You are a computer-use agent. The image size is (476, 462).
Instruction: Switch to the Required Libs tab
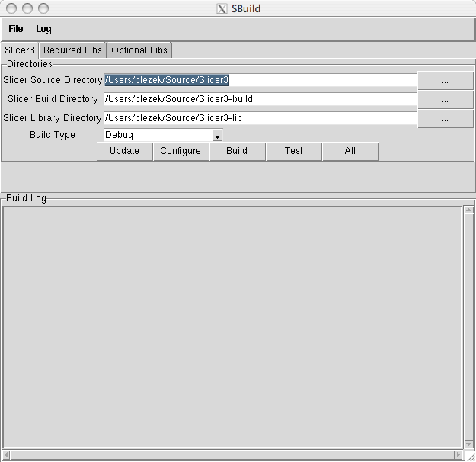point(72,50)
